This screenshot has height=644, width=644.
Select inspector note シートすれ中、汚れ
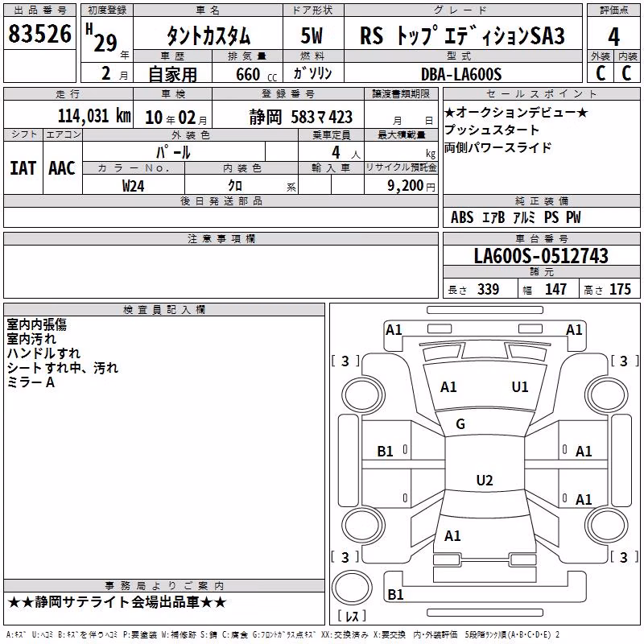click(x=63, y=368)
